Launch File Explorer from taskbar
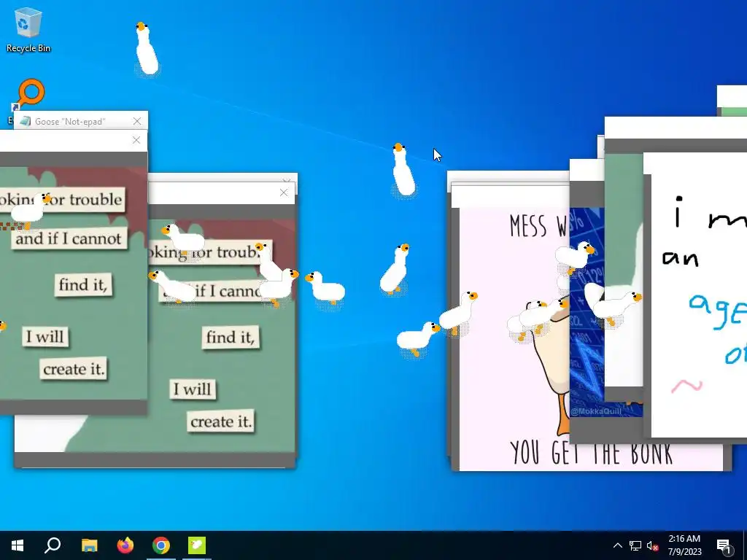The image size is (747, 560). coord(89,545)
